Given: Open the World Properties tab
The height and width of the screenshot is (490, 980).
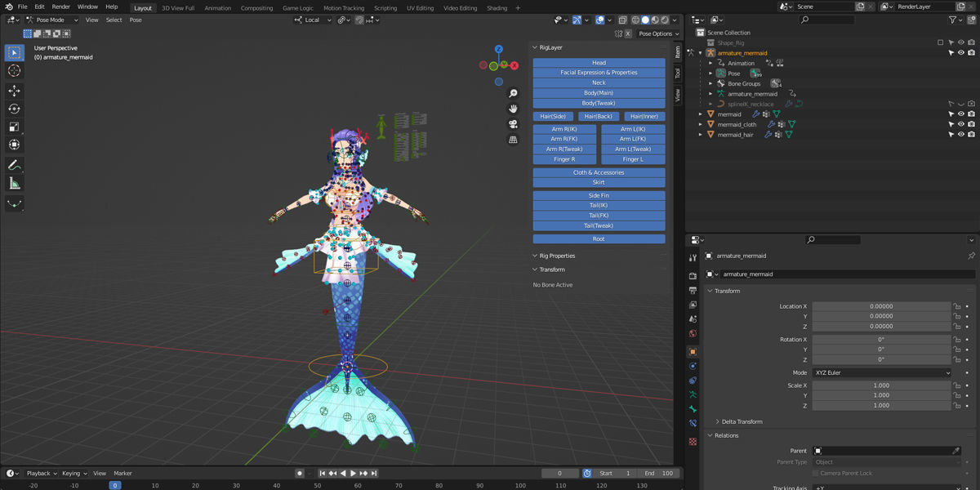Looking at the screenshot, I should coord(693,332).
